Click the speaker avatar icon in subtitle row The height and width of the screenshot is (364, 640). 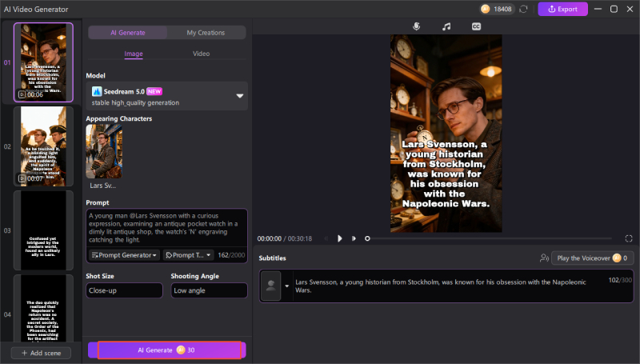[271, 286]
